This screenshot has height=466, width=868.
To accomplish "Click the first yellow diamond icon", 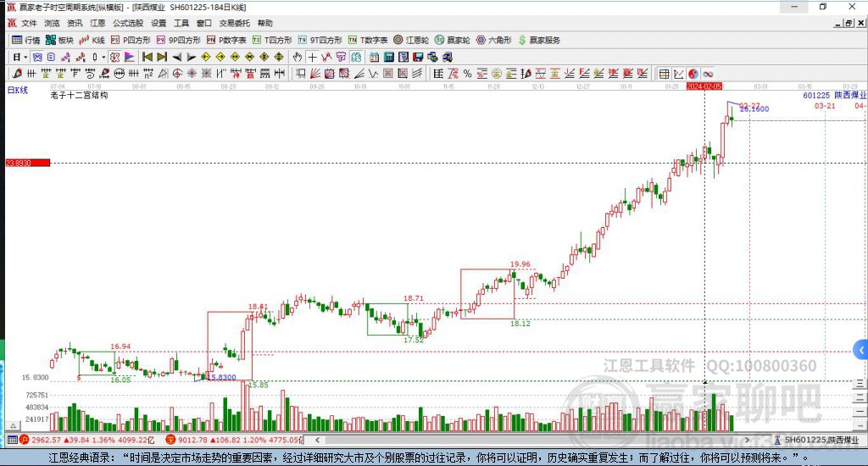I will point(205,57).
